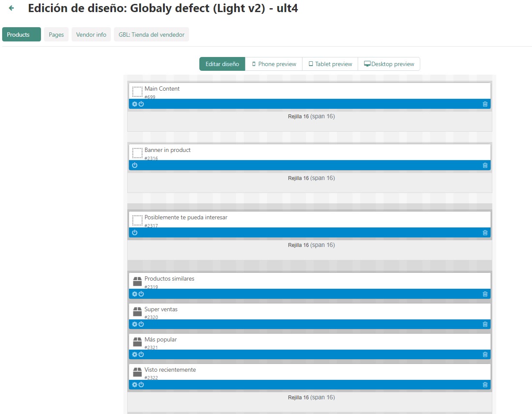
Task: Delete the Posiblemente te pueda interesar block
Action: (x=485, y=233)
